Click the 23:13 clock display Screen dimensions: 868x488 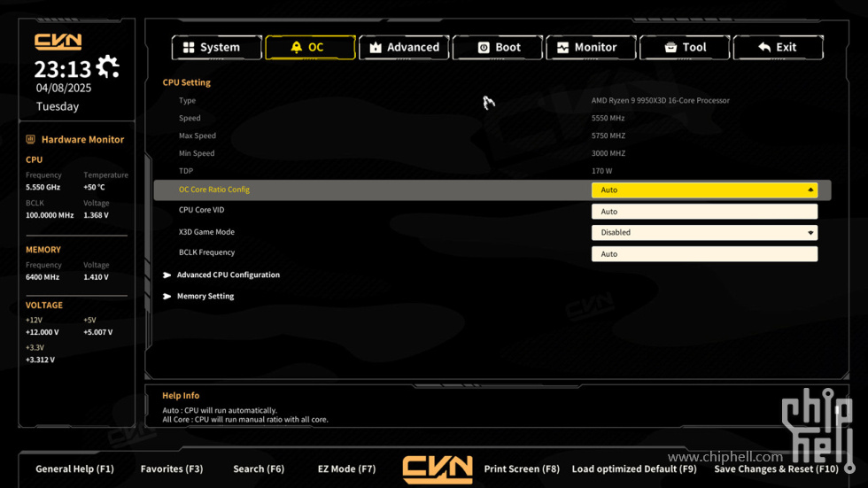(x=63, y=70)
